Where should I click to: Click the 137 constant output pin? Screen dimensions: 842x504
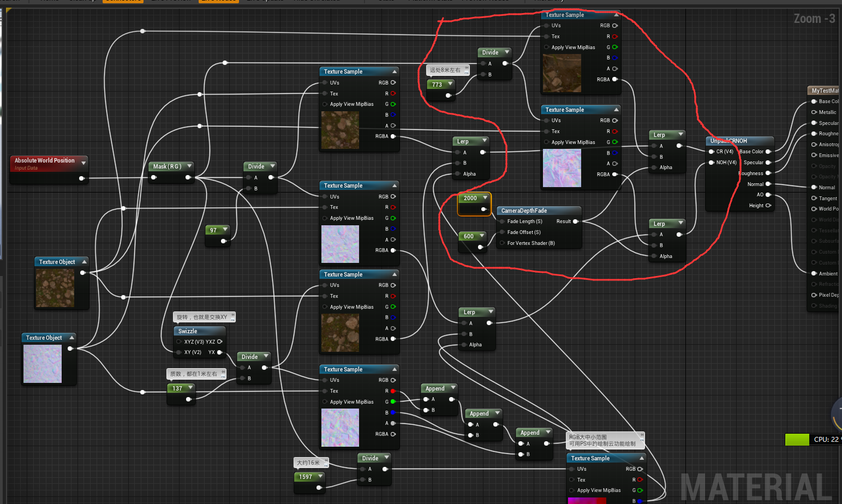188,399
